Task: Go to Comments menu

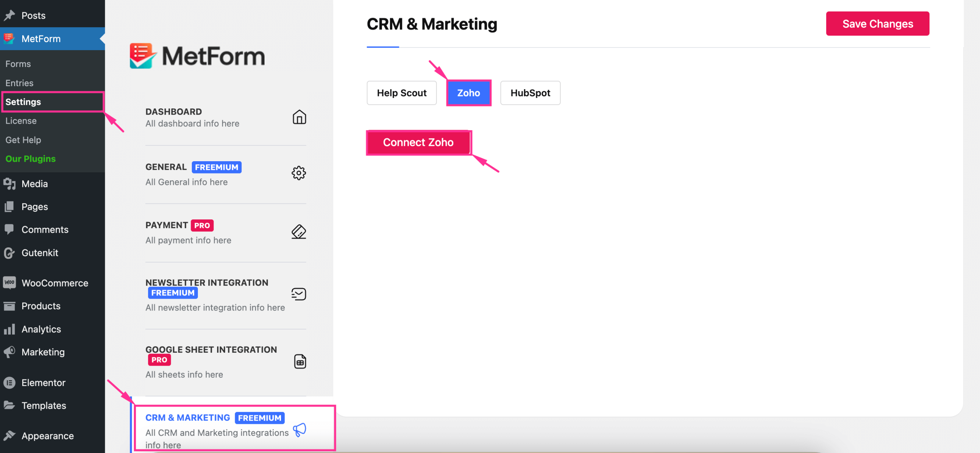Action: tap(52, 230)
